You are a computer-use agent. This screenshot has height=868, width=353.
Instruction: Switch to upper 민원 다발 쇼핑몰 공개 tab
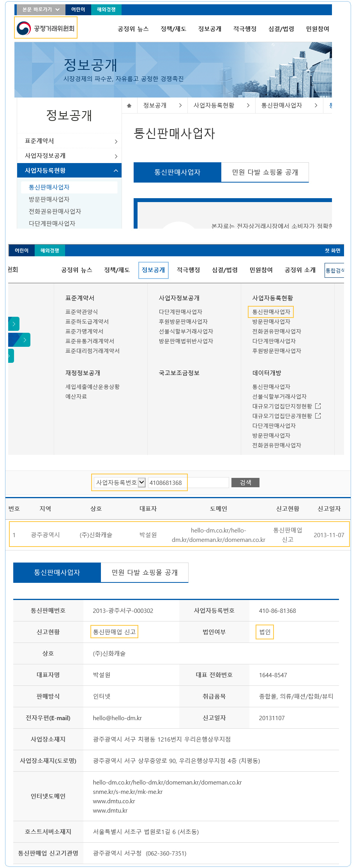click(x=265, y=172)
